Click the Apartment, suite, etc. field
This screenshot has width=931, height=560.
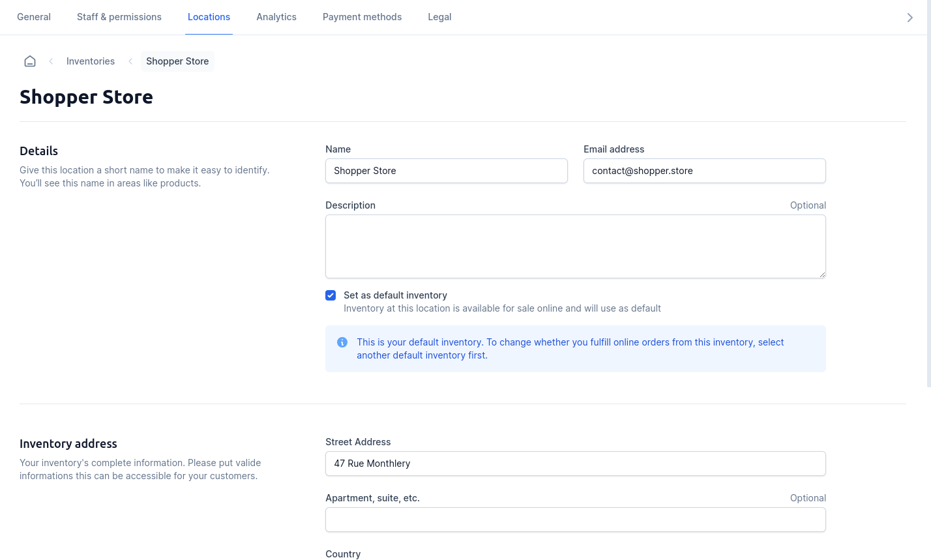click(x=575, y=520)
